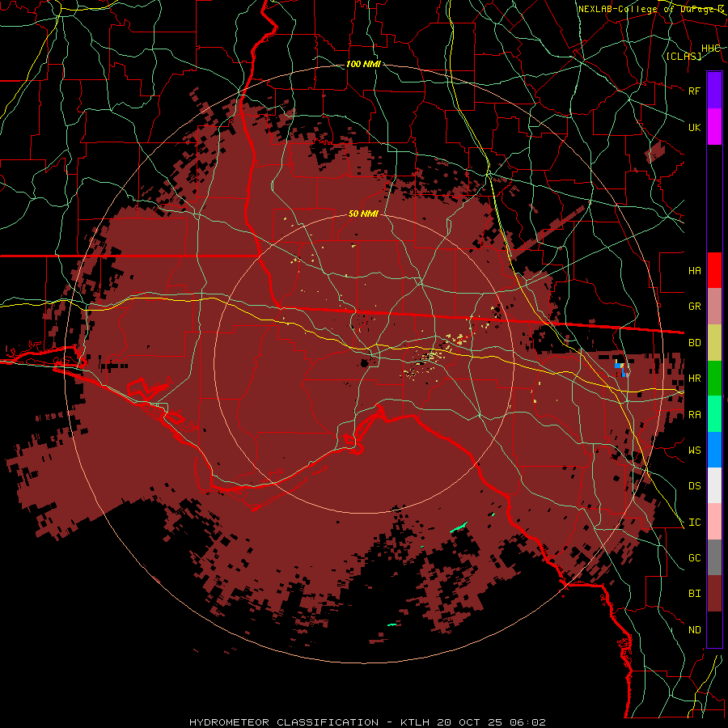Screen dimensions: 728x728
Task: Click the green rain streak offshore
Action: pyautogui.click(x=459, y=527)
